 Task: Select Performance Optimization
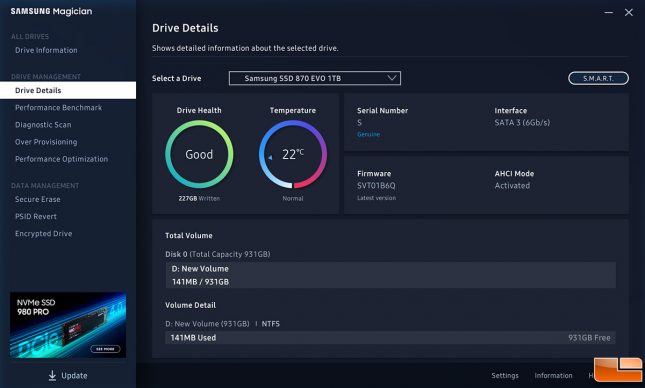(61, 159)
